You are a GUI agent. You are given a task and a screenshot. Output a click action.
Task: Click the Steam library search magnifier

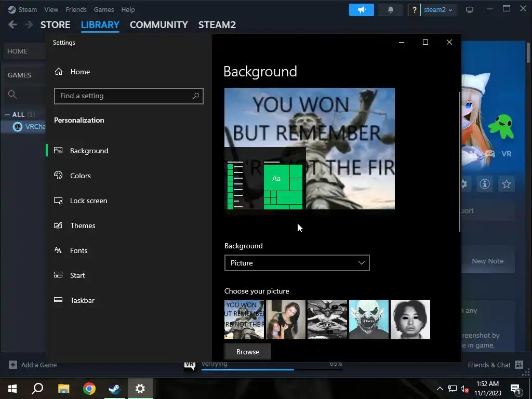[12, 95]
